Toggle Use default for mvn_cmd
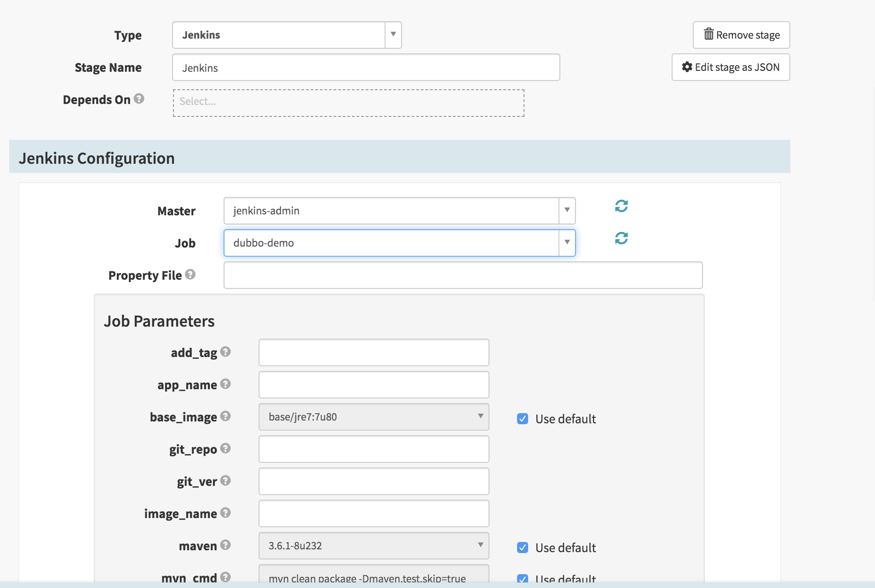 point(523,579)
